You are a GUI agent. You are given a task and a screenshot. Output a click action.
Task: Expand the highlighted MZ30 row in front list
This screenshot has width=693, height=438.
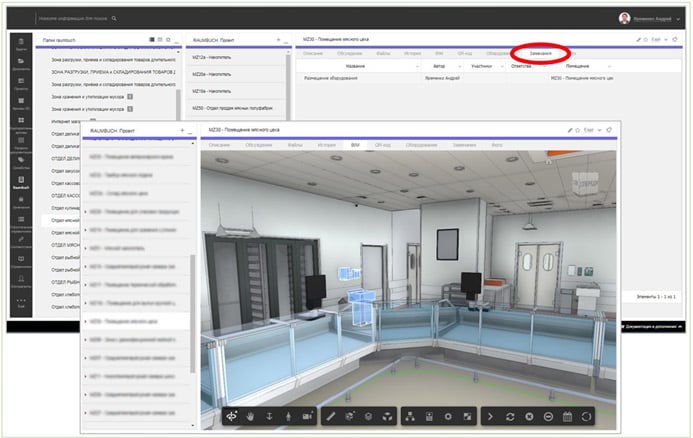point(86,321)
